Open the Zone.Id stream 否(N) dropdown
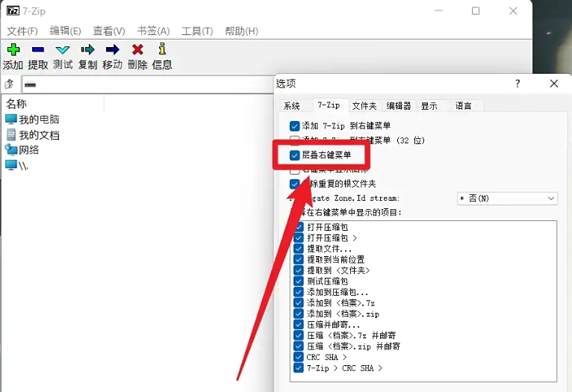This screenshot has height=392, width=572. 507,199
